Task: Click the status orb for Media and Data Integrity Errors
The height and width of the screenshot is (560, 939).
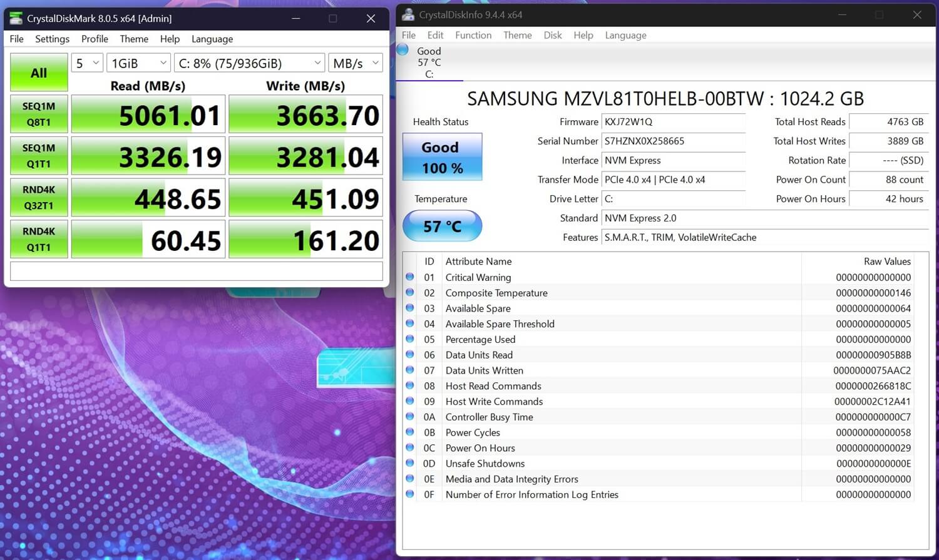Action: tap(410, 479)
